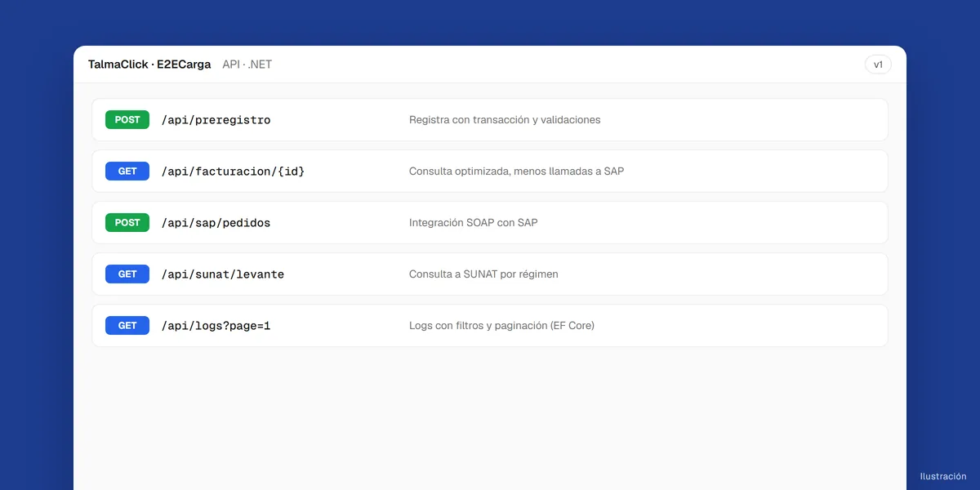Open the /api/preregistro endpoint path

[216, 120]
